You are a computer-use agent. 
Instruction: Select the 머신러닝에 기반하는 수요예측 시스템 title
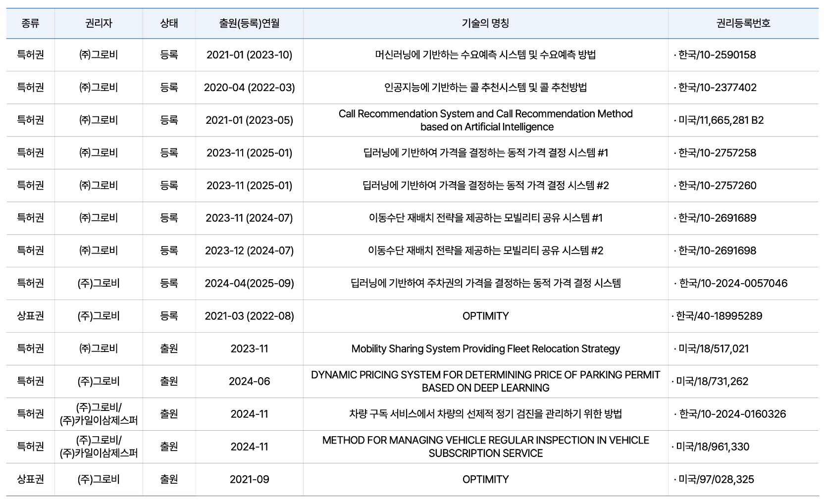(x=485, y=55)
